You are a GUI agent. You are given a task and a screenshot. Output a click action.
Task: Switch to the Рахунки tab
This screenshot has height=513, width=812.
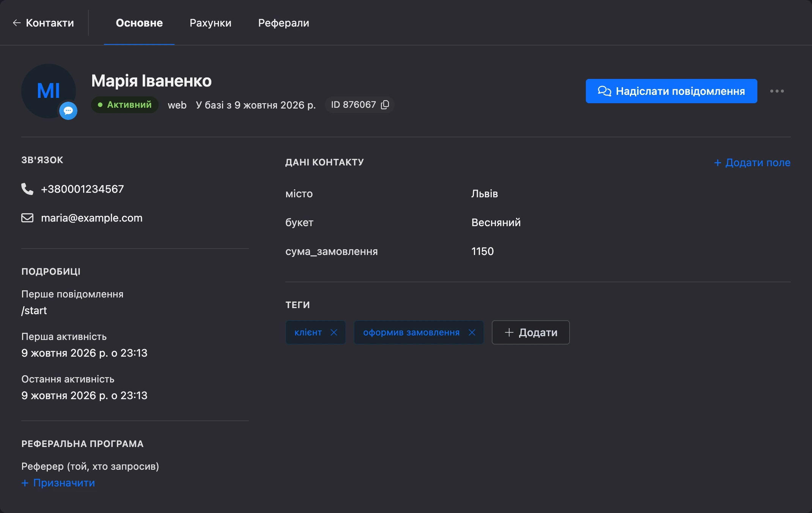(x=210, y=23)
